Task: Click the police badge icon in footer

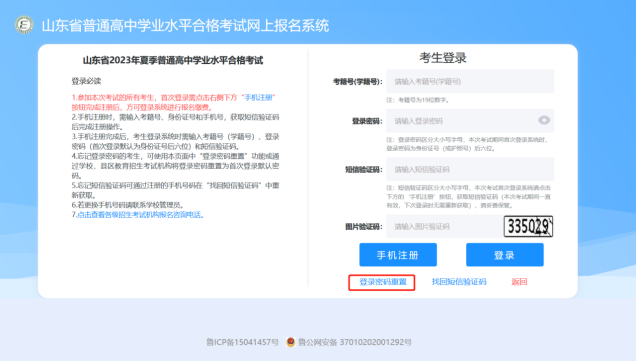Action: click(x=290, y=342)
